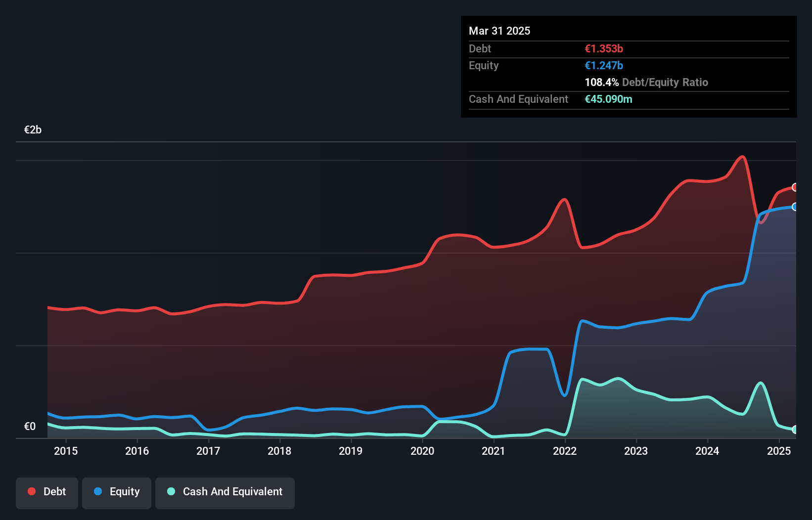This screenshot has height=520, width=812.
Task: Open the Equity row in the tooltip
Action: coord(483,65)
